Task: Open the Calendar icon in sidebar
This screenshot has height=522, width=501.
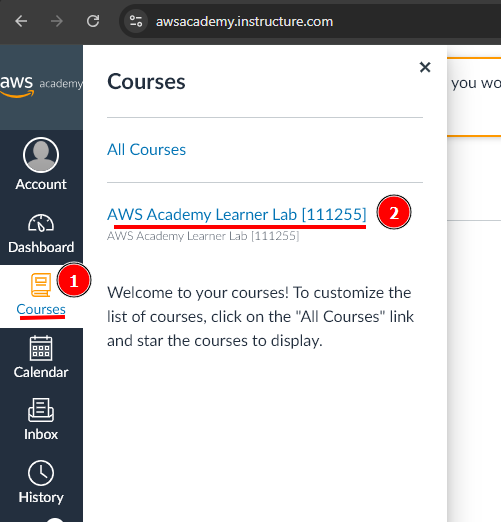Action: click(41, 348)
